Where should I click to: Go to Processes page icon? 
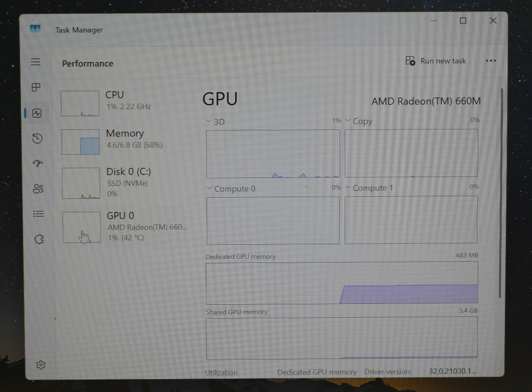(36, 87)
